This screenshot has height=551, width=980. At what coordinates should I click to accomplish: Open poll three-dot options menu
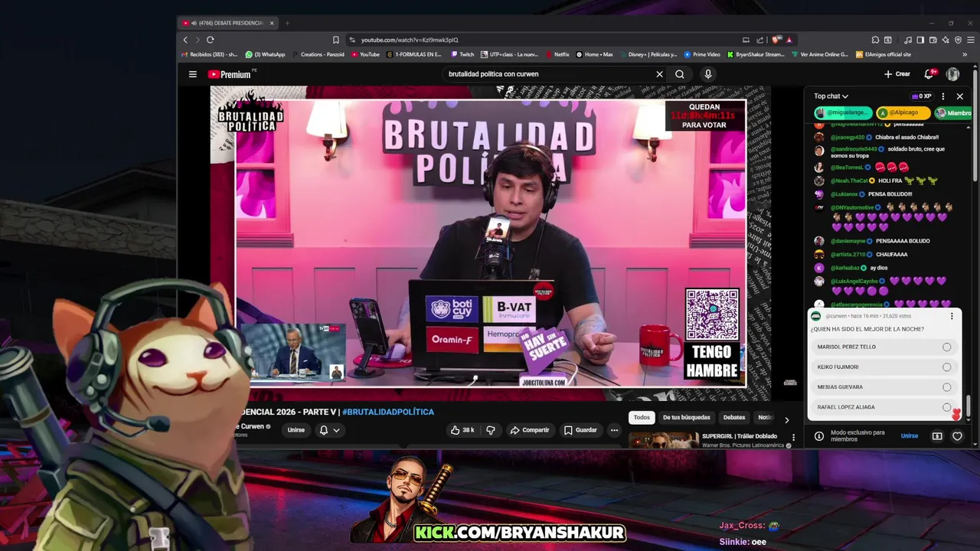pos(952,316)
